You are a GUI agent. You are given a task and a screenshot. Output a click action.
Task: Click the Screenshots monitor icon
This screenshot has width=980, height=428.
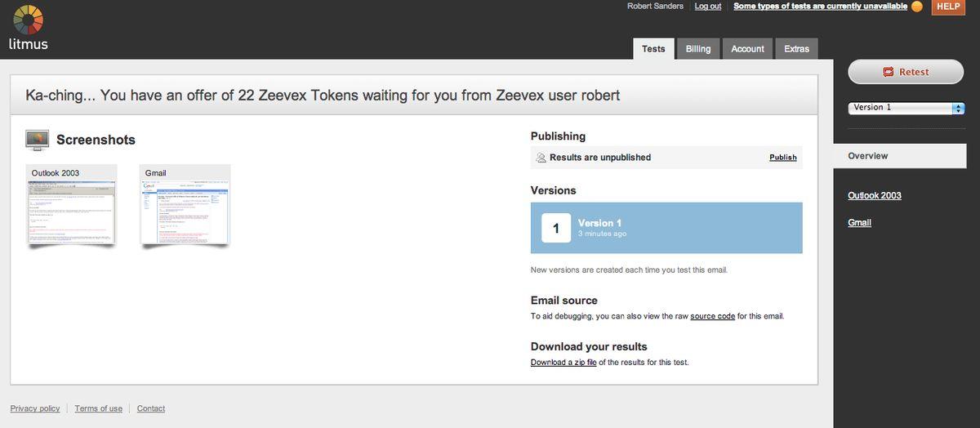coord(38,140)
